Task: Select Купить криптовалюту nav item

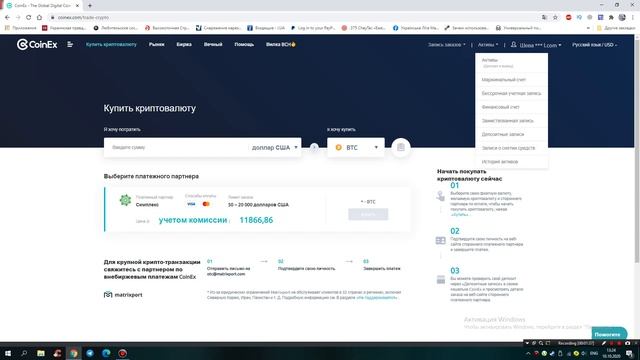Action: pyautogui.click(x=111, y=44)
